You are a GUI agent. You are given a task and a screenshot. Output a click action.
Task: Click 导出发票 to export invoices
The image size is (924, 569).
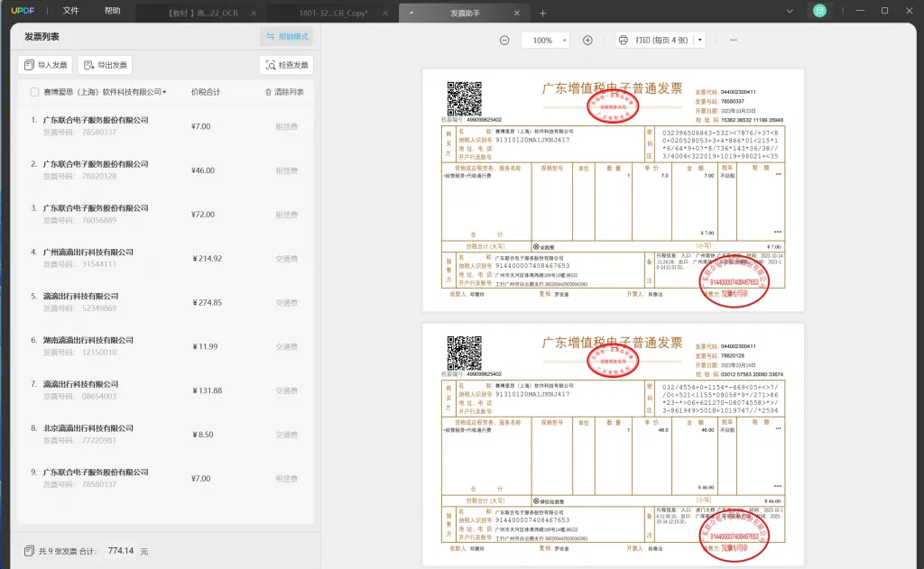point(105,65)
